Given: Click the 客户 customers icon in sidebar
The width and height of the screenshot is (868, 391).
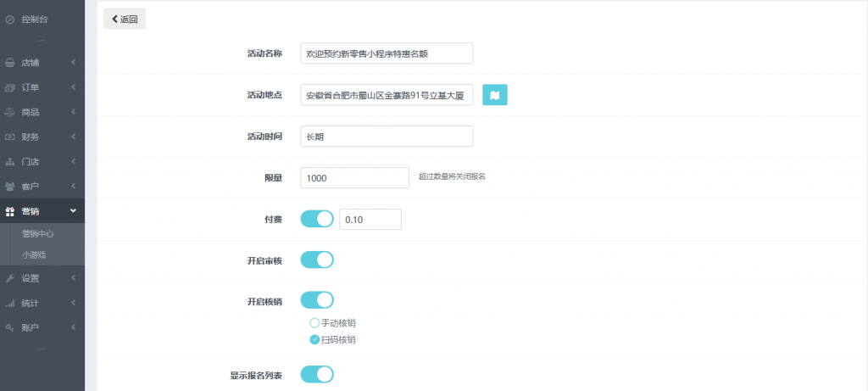Looking at the screenshot, I should click(x=9, y=186).
